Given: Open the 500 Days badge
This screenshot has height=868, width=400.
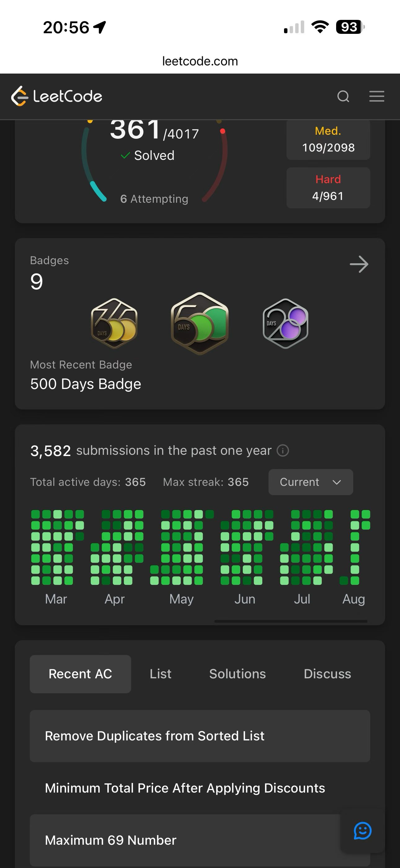Looking at the screenshot, I should (x=200, y=323).
